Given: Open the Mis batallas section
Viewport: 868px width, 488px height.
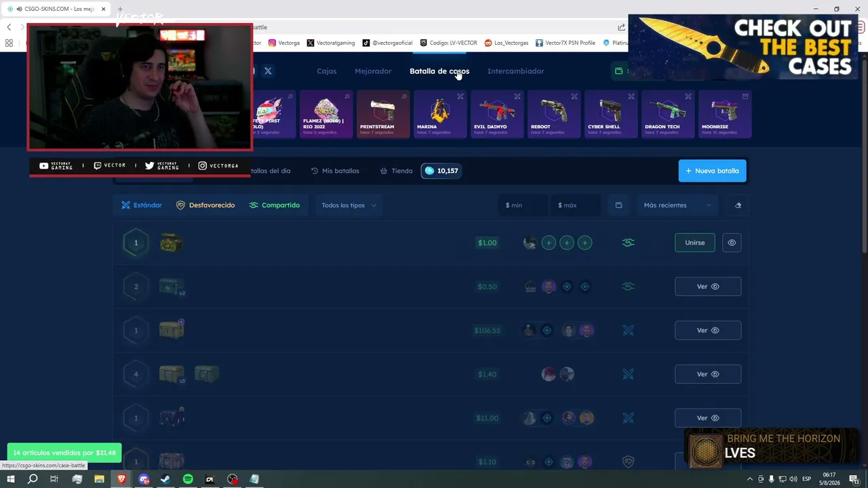Looking at the screenshot, I should (335, 171).
